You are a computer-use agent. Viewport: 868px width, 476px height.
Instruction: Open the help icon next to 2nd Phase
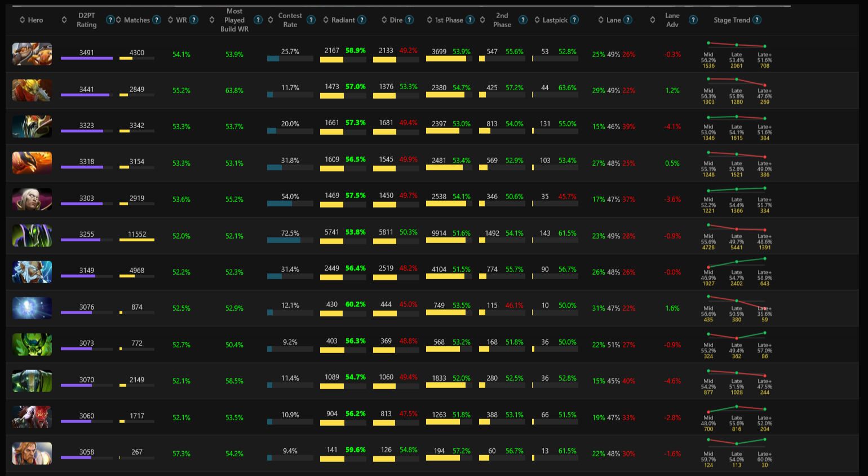click(523, 20)
